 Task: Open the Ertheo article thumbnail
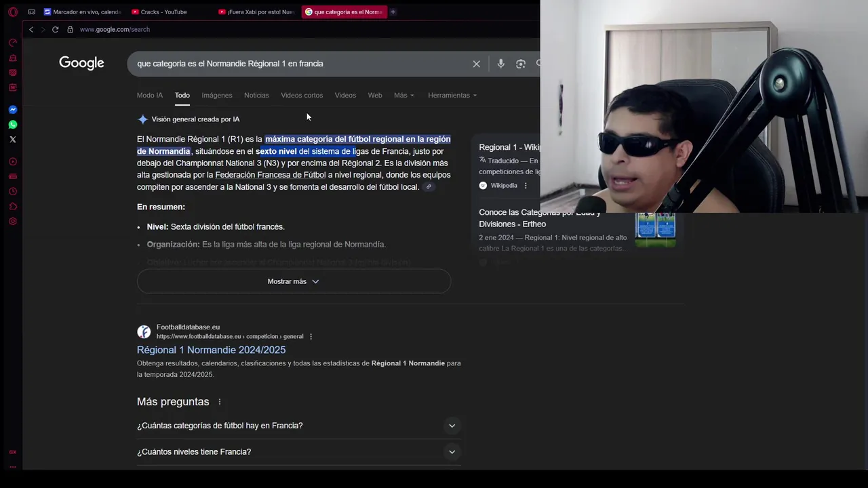click(655, 229)
